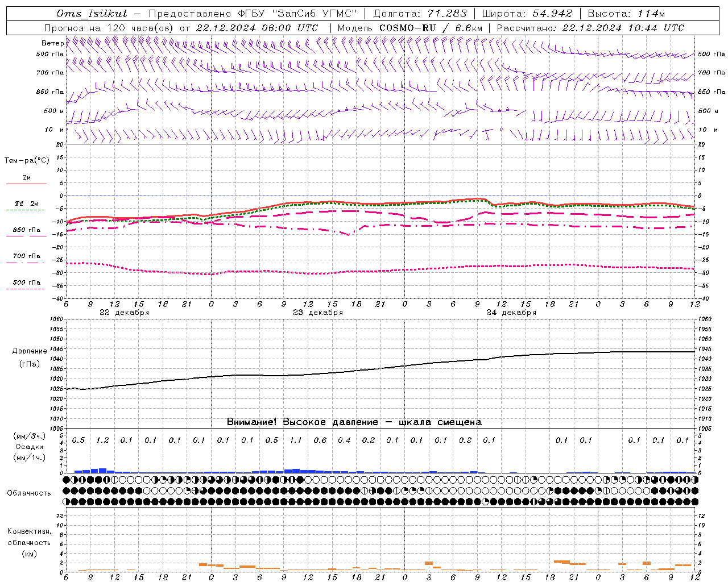Image resolution: width=728 pixels, height=582 pixels.
Task: Click the Долгота: 71.283 value
Action: [420, 14]
